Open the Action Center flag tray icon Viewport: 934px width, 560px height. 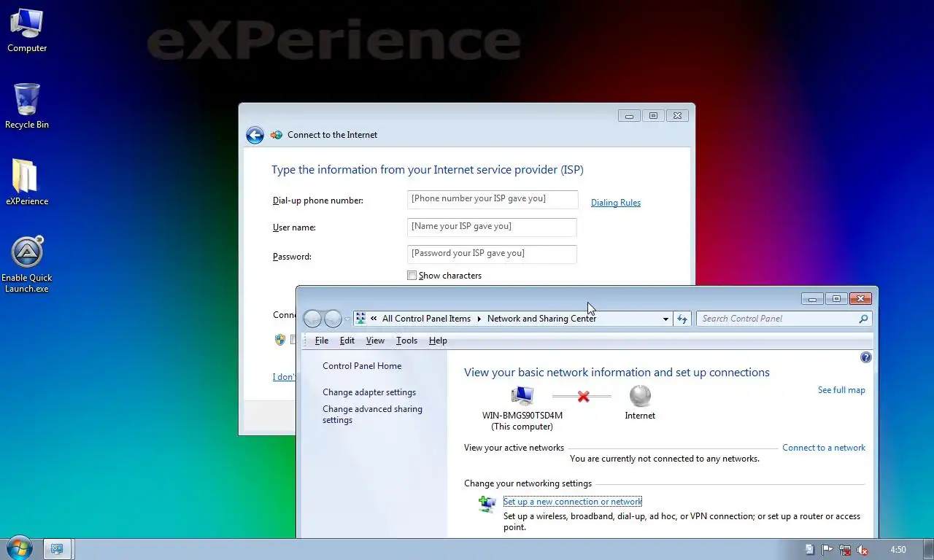[827, 550]
